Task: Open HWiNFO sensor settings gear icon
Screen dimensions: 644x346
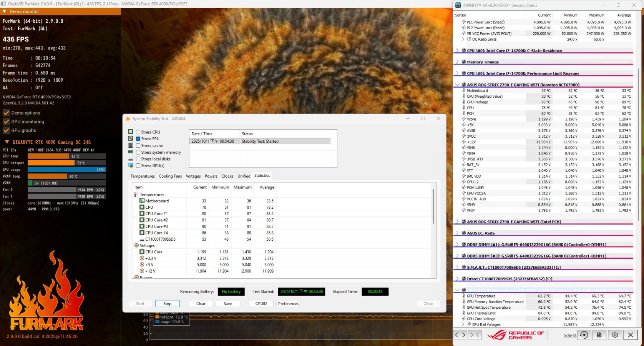Action: pos(615,335)
